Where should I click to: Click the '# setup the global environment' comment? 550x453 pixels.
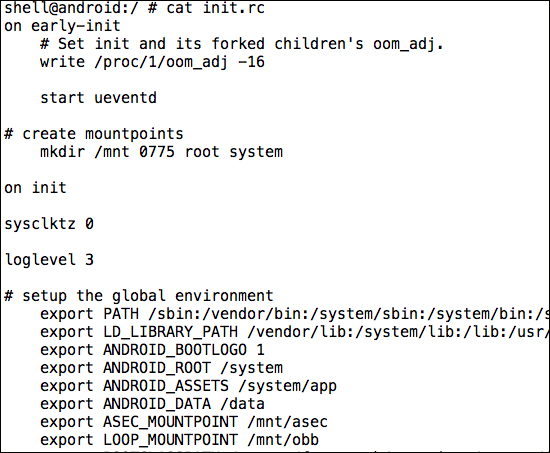tap(139, 296)
